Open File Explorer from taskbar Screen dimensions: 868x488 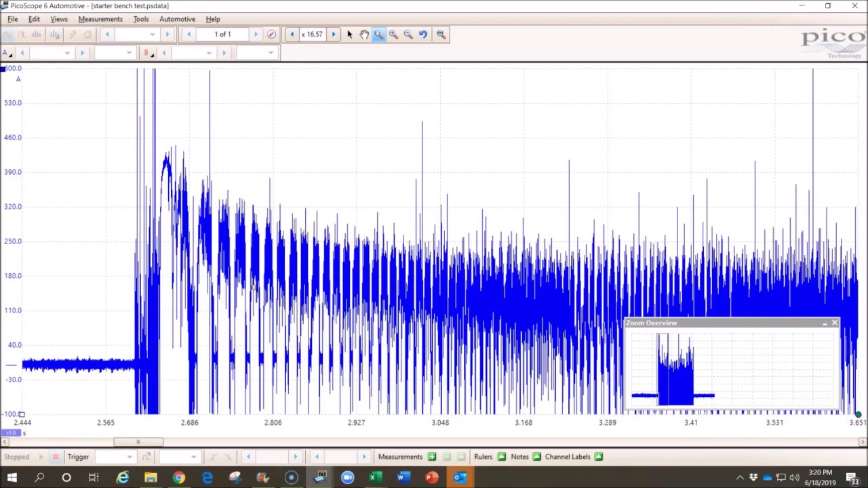click(x=151, y=478)
